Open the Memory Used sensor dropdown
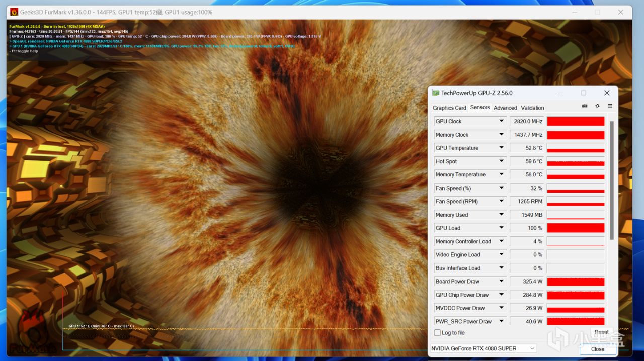 coord(501,215)
